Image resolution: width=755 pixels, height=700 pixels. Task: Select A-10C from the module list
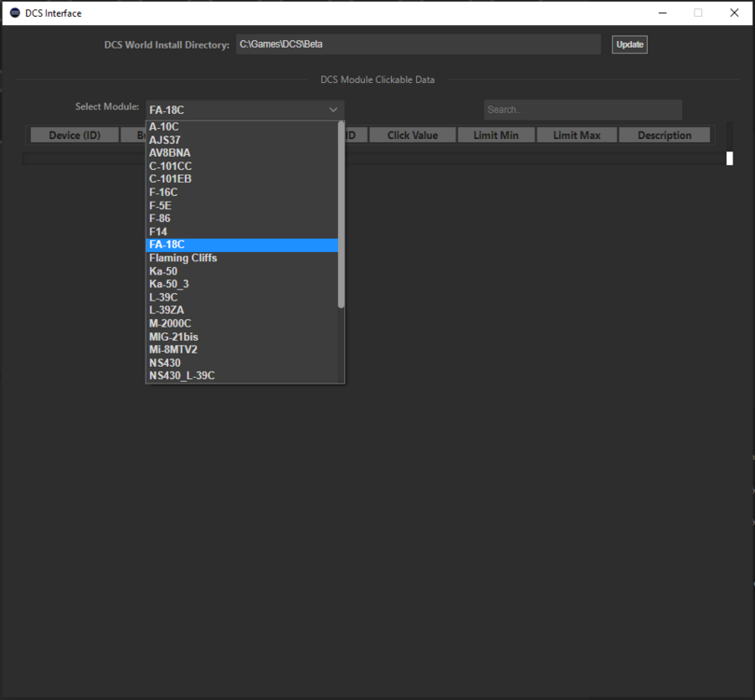(242, 127)
